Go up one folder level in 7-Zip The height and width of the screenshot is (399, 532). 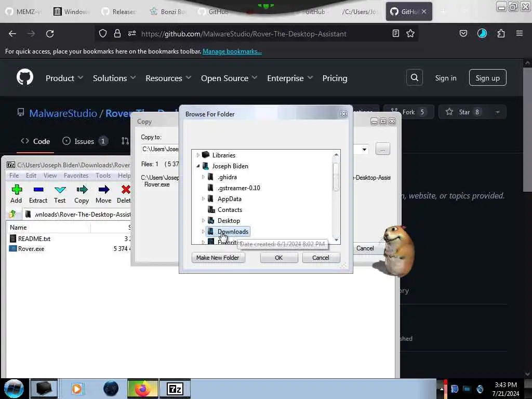click(x=13, y=214)
